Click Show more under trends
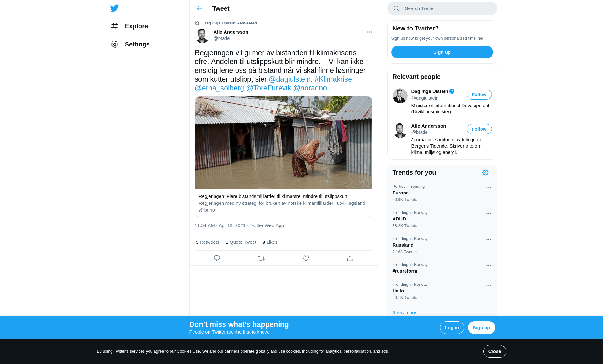The image size is (603, 364). tap(404, 312)
